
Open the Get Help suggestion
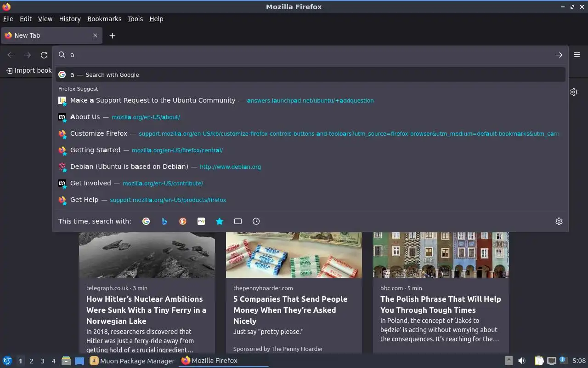click(x=311, y=200)
